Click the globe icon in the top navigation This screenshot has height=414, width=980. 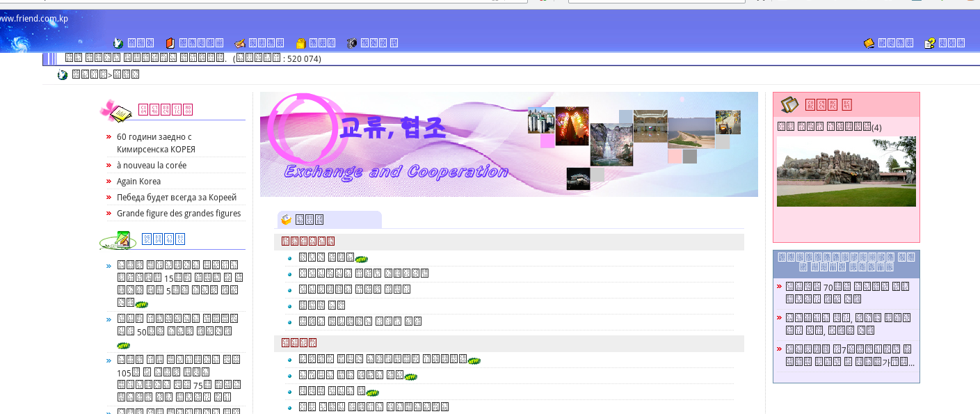click(118, 43)
